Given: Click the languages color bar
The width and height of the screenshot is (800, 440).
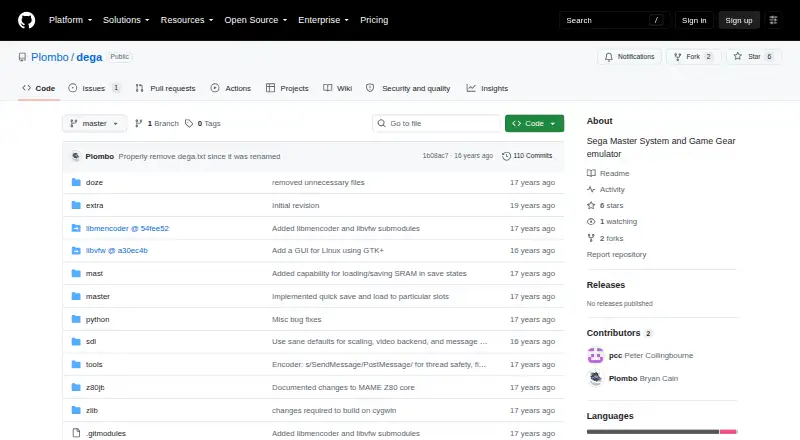Looking at the screenshot, I should 662,432.
